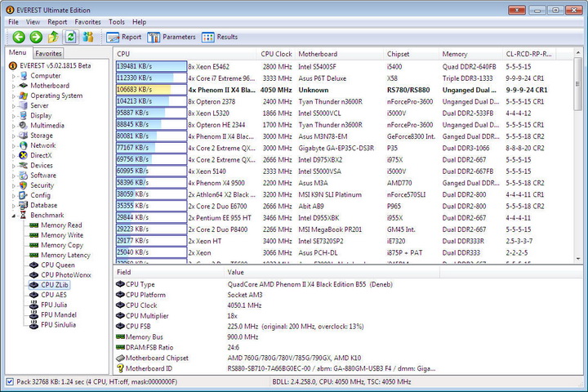The width and height of the screenshot is (588, 392).
Task: Click the Multimedia tree icon
Action: point(24,125)
